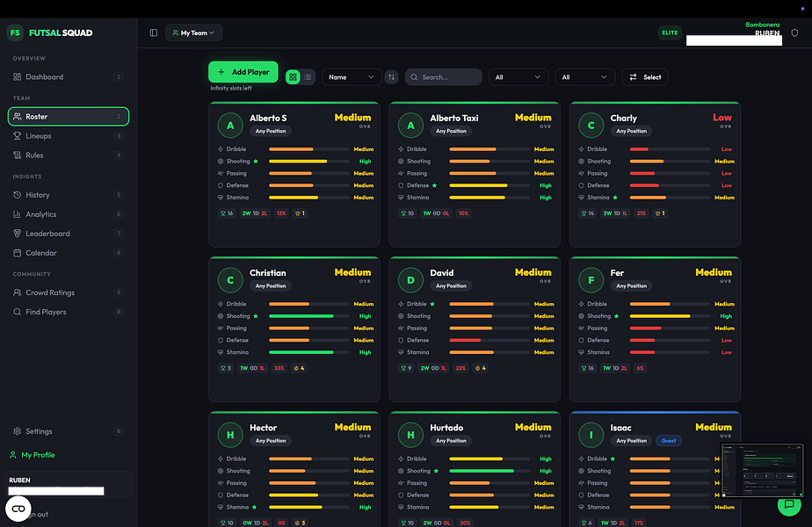Viewport: 812px width, 527px height.
Task: Click David avatar circle
Action: click(x=410, y=280)
